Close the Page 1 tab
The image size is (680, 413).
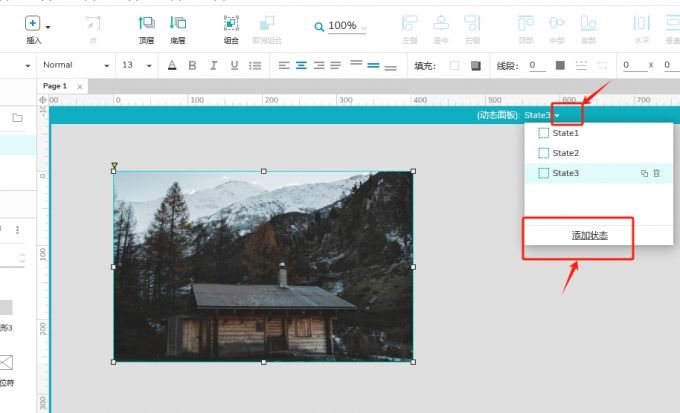(80, 87)
